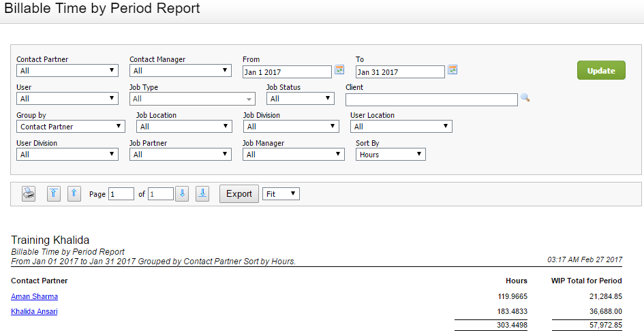Open the Fit zoom dropdown
Screen dimensions: 644x331
click(281, 194)
